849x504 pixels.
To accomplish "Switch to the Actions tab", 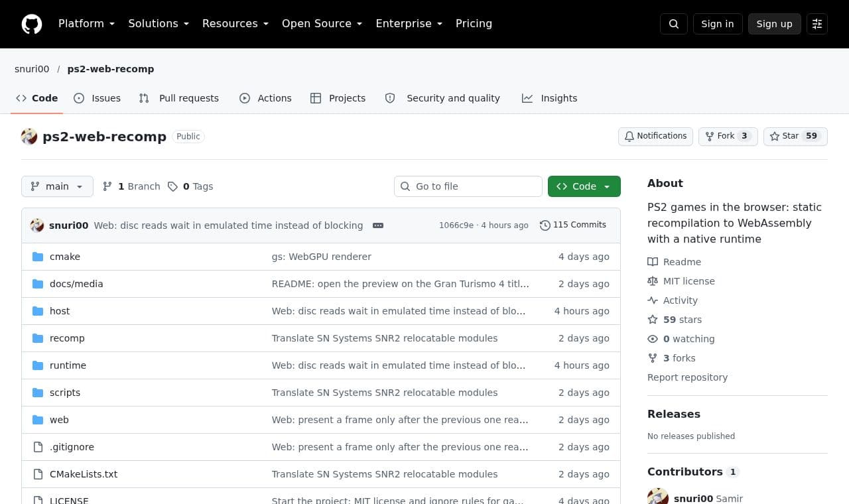I will [x=265, y=98].
